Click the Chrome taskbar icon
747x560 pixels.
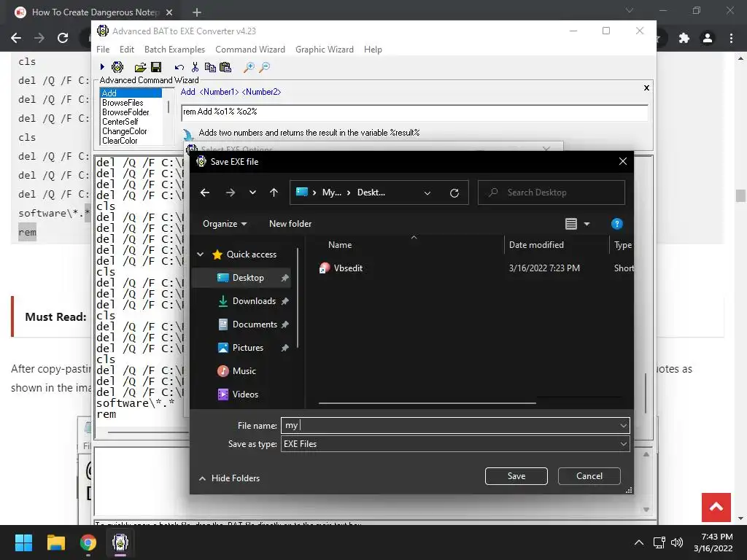click(88, 542)
